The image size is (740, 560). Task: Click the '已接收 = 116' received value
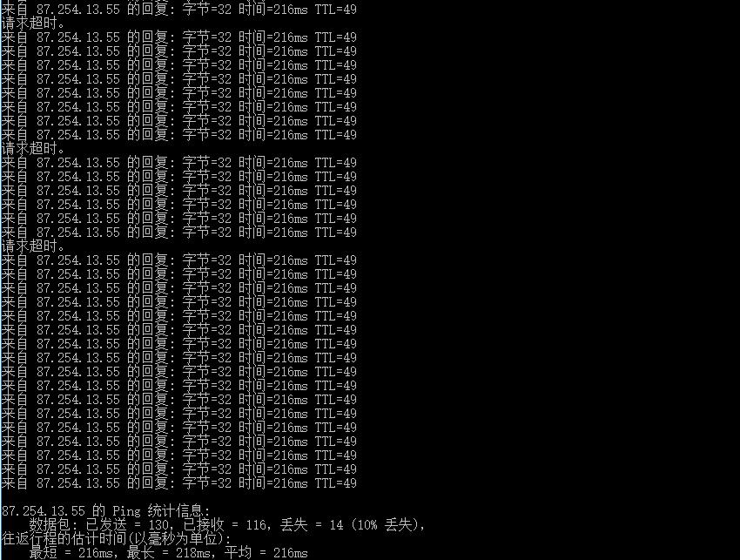coord(225,524)
